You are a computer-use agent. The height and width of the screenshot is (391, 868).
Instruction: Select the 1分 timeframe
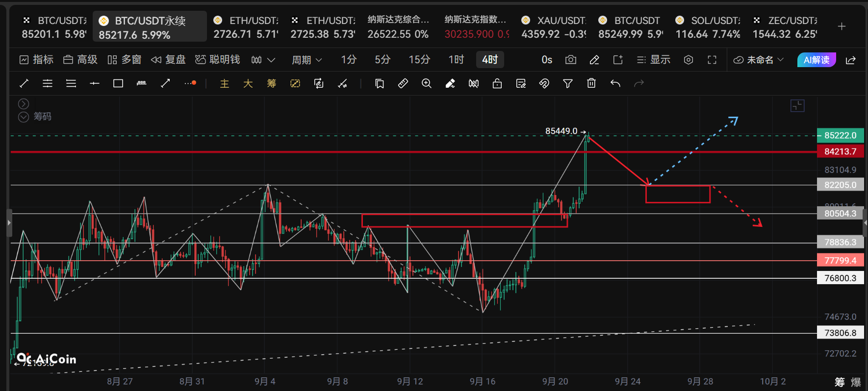349,60
